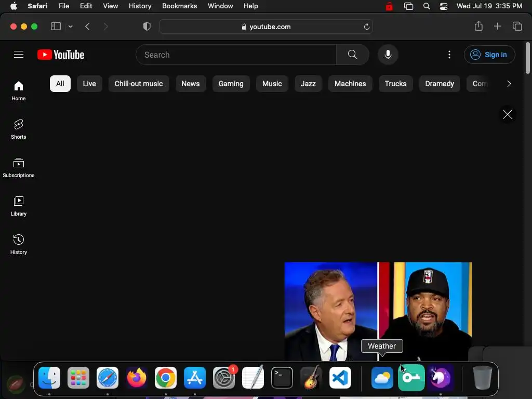The image size is (532, 399).
Task: Open the Window menu
Action: click(x=220, y=6)
